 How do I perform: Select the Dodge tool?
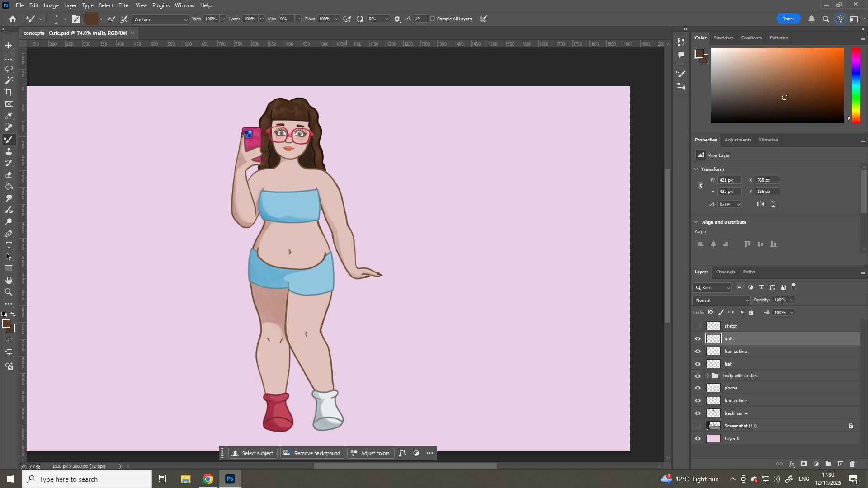9,222
